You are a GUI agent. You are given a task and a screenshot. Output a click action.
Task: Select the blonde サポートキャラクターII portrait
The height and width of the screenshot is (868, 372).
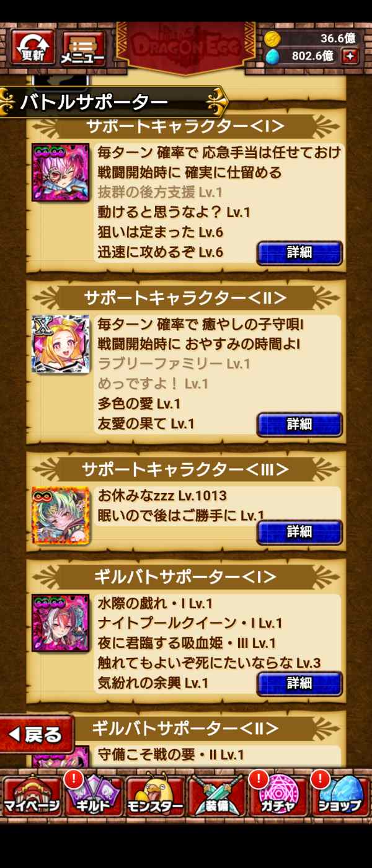coord(61,344)
